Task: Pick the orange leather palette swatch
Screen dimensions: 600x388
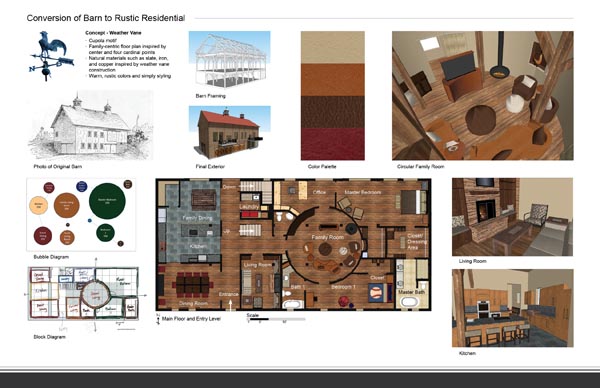Action: click(x=333, y=80)
